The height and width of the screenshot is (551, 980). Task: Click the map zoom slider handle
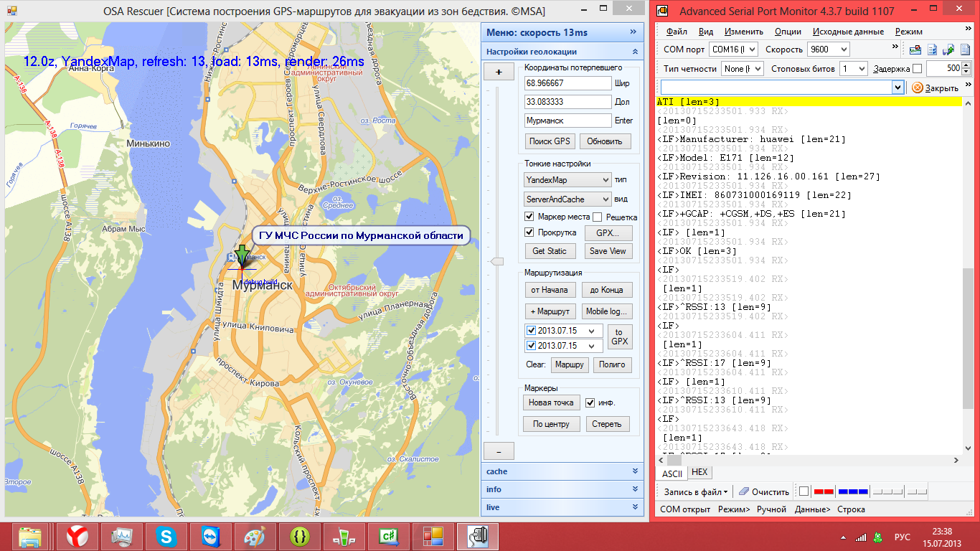pos(496,263)
